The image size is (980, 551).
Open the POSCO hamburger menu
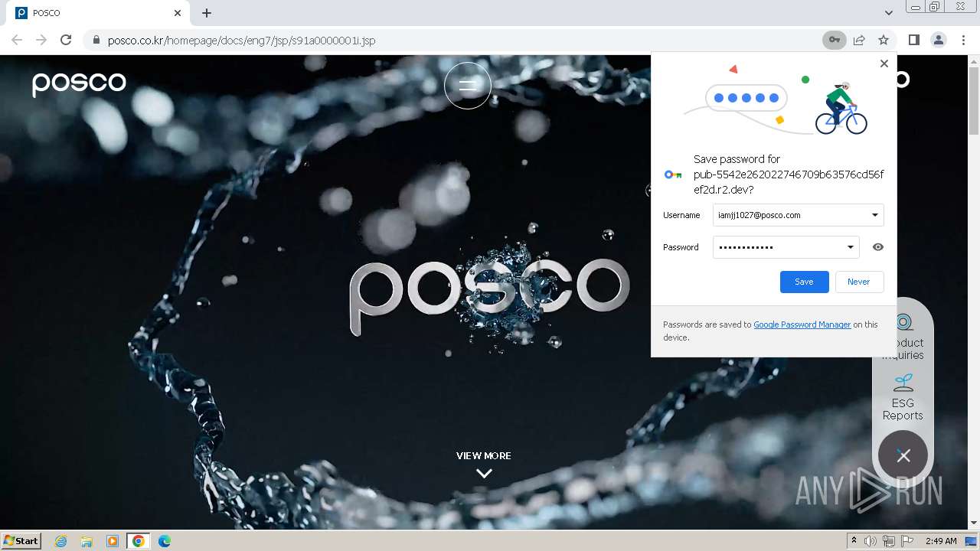tap(468, 85)
